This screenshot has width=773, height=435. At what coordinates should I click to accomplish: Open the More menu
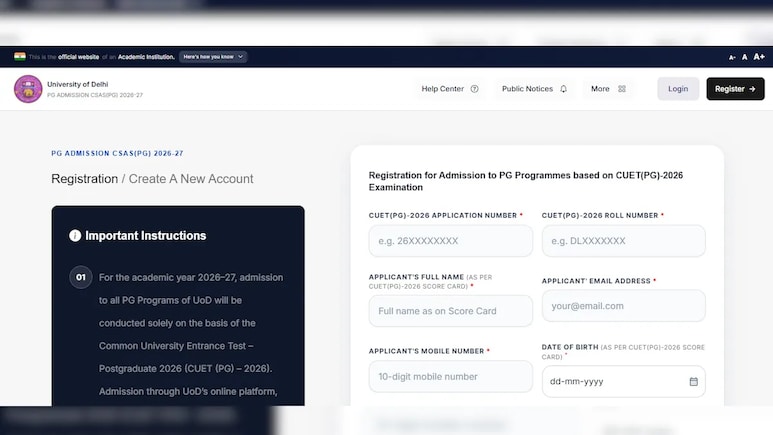(x=608, y=89)
